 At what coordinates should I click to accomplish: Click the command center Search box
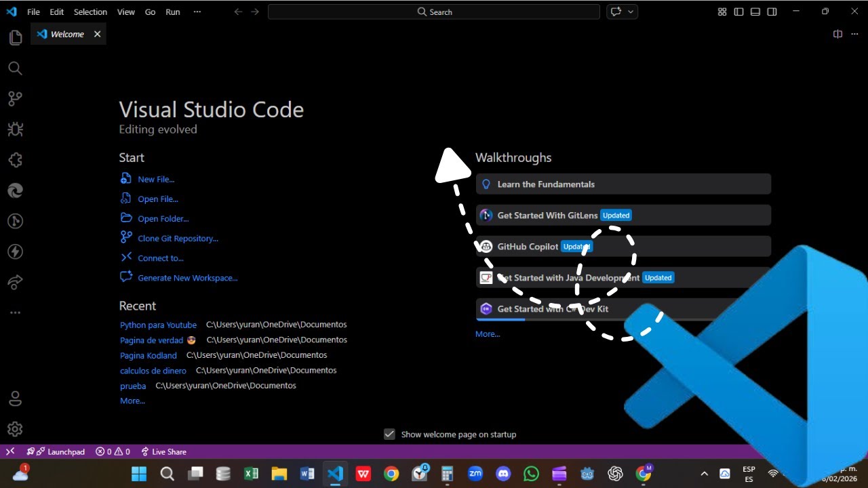tap(434, 12)
